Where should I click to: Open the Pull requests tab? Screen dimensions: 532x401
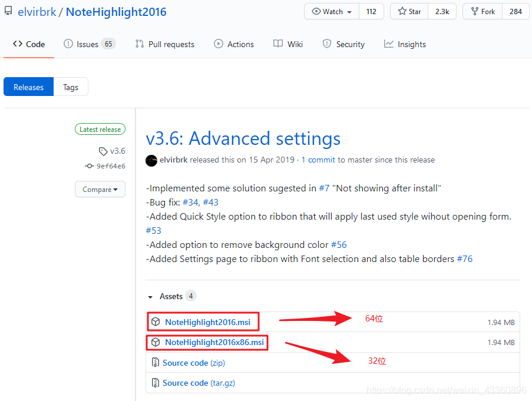pyautogui.click(x=165, y=44)
